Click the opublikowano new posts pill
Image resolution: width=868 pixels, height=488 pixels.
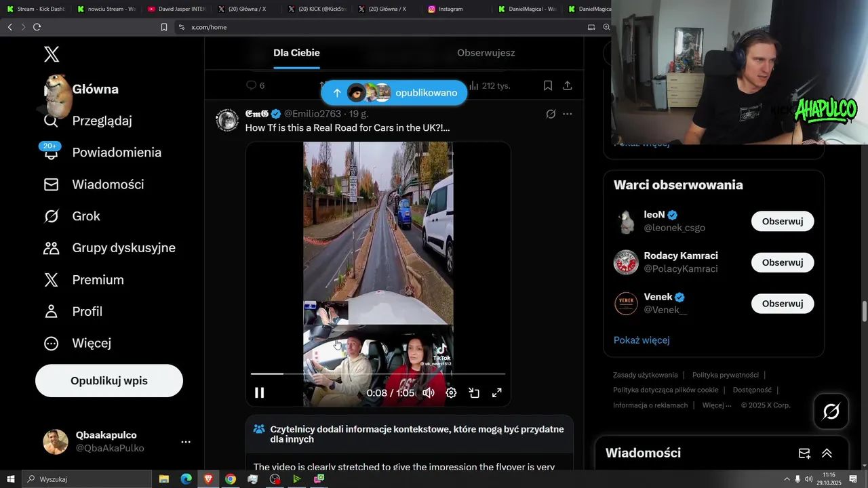click(x=394, y=93)
